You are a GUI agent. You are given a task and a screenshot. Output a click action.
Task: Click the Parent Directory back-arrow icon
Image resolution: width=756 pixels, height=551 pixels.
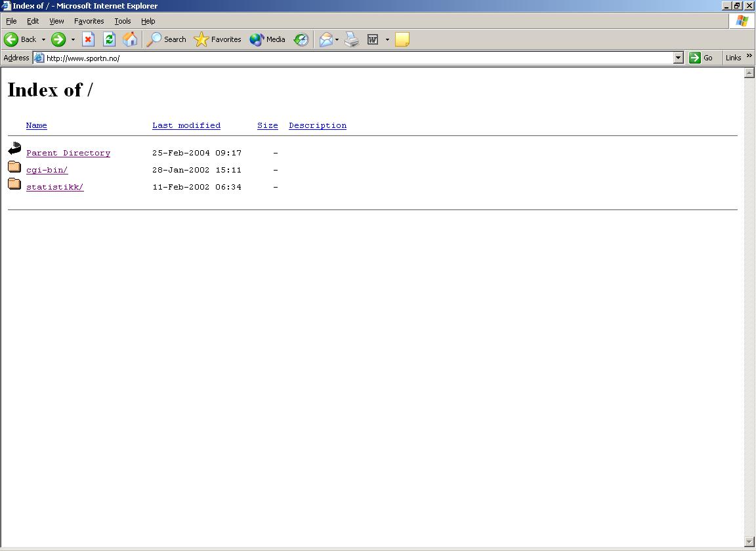pyautogui.click(x=14, y=148)
